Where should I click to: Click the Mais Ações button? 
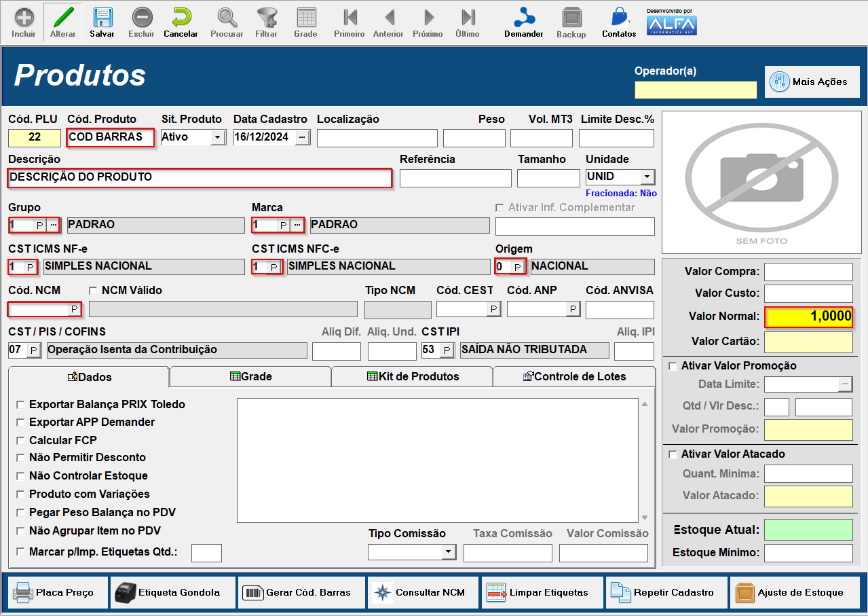click(812, 81)
